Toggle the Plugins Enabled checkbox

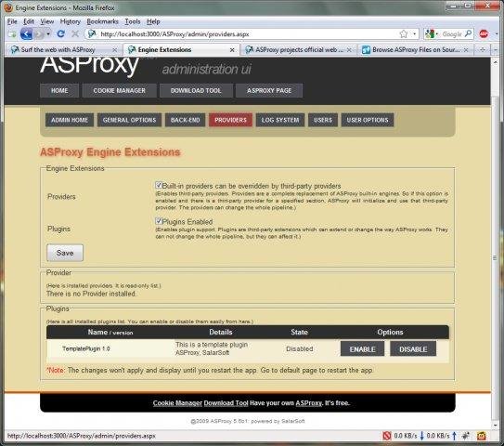coord(159,221)
